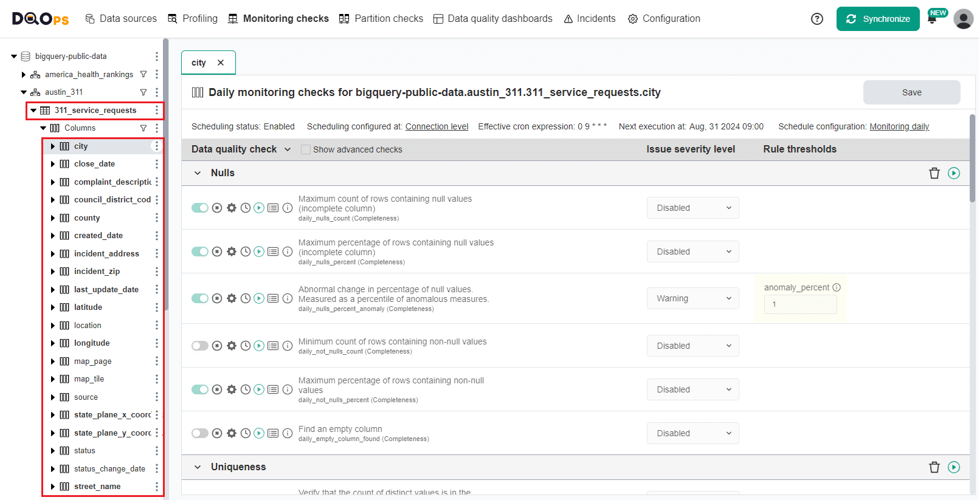
Task: Open the Partition checks section
Action: [381, 19]
